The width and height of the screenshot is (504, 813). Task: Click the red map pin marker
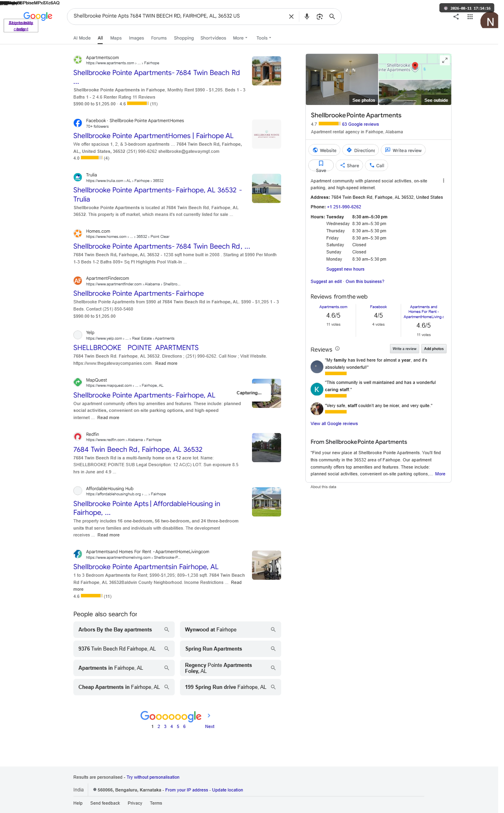415,66
